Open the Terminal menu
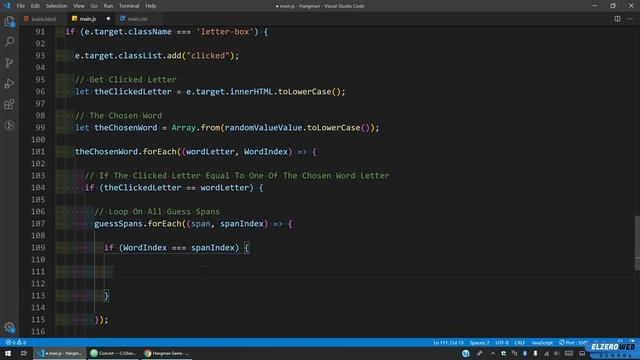The width and height of the screenshot is (640, 360). [x=129, y=6]
